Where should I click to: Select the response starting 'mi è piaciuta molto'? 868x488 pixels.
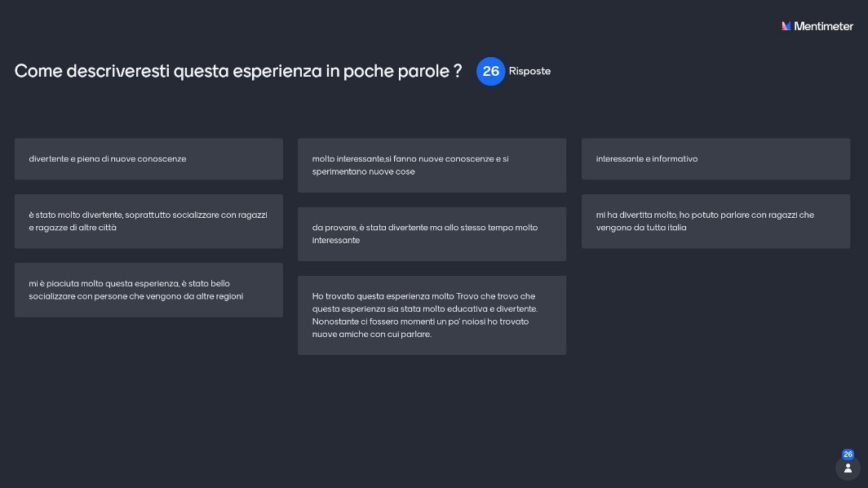[148, 290]
